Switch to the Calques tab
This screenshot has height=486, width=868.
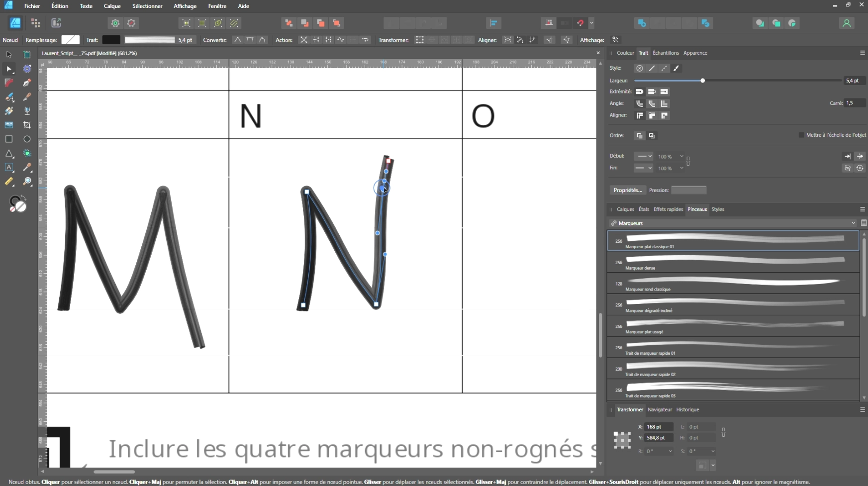pyautogui.click(x=625, y=209)
